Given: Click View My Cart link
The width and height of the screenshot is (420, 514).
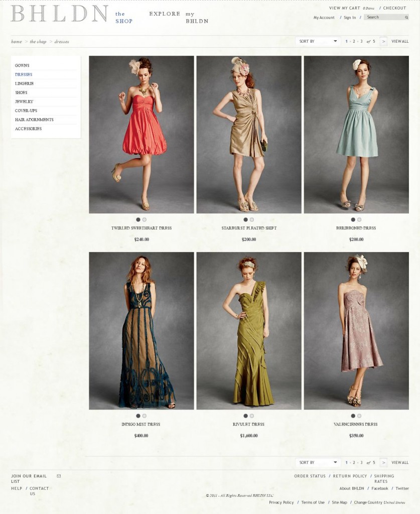Looking at the screenshot, I should click(x=344, y=8).
